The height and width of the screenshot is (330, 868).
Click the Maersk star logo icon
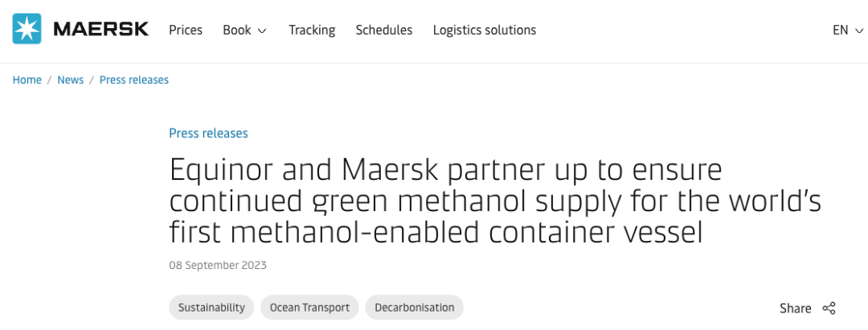(27, 29)
